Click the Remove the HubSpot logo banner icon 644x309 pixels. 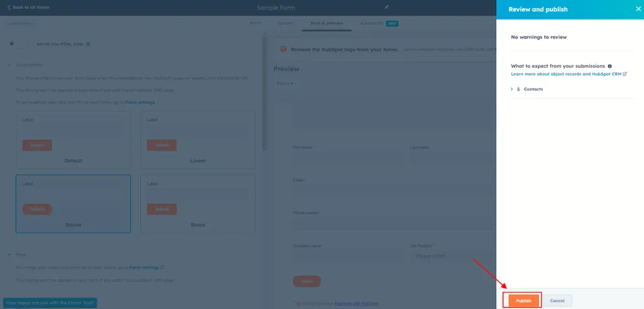[284, 49]
